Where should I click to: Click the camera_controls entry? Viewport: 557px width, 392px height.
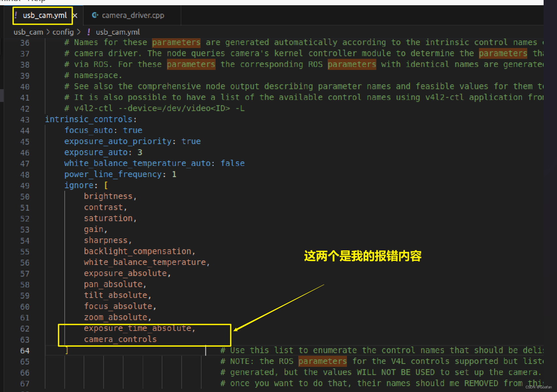point(120,339)
